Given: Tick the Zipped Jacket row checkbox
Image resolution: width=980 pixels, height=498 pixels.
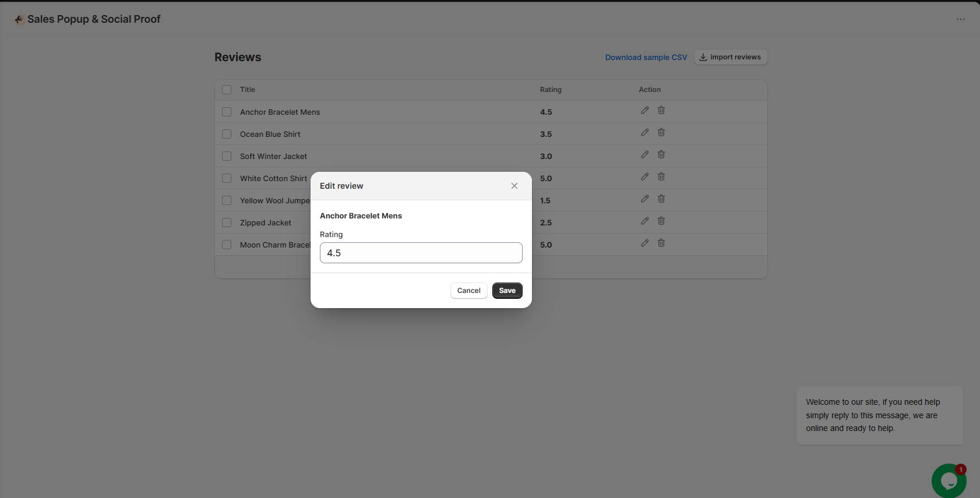Looking at the screenshot, I should point(227,222).
